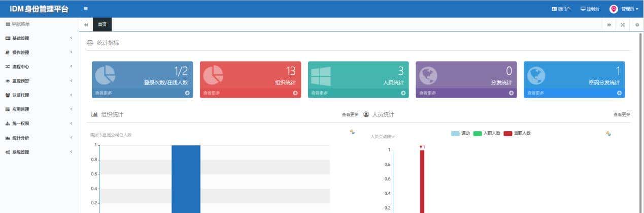This screenshot has height=213, width=644.
Task: Toggle 离职人数 series in chart legend
Action: (x=517, y=133)
